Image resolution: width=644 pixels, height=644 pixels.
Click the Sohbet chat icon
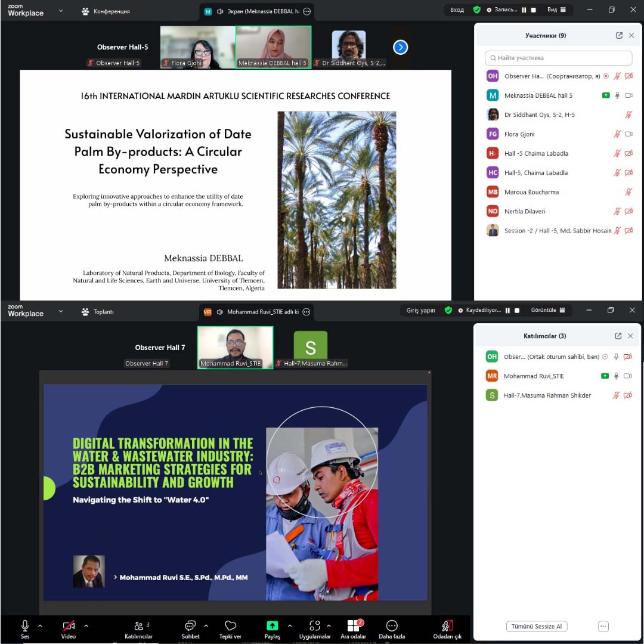point(190,626)
